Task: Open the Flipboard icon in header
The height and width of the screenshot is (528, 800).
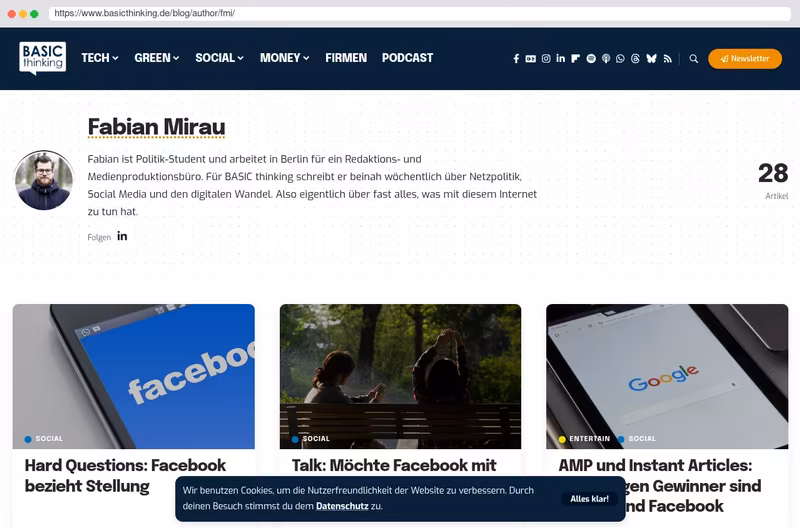Action: pos(576,59)
